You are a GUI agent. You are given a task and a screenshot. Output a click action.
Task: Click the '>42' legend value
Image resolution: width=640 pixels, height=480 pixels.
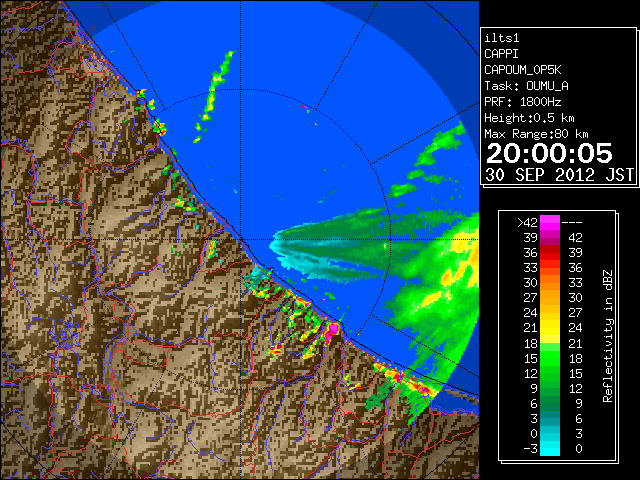(527, 222)
